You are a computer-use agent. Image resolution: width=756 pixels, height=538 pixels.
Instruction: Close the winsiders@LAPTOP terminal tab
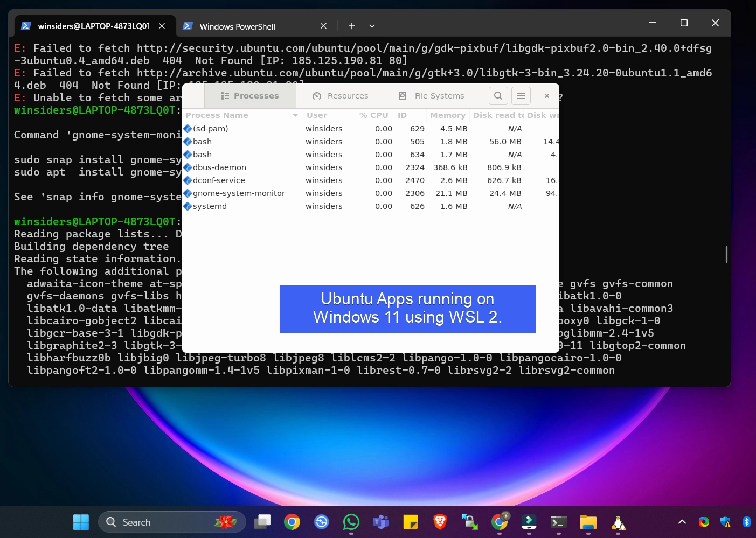pos(162,26)
